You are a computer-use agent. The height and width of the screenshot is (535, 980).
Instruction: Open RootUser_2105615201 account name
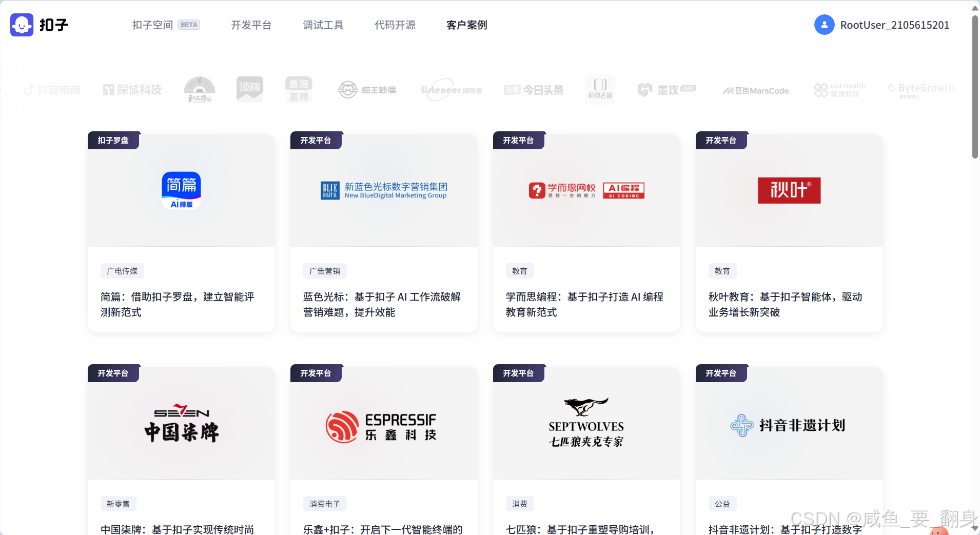[x=894, y=25]
